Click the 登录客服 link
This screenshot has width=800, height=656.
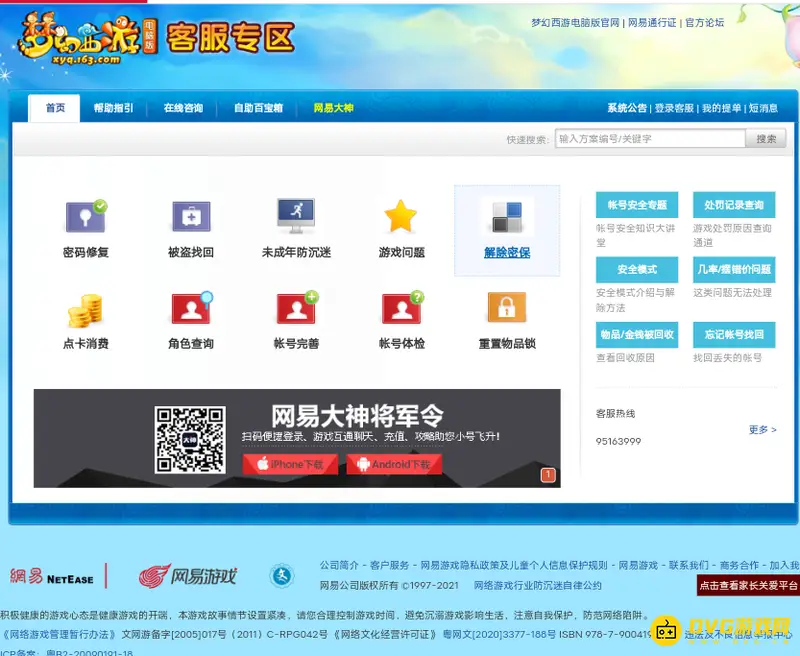[674, 108]
